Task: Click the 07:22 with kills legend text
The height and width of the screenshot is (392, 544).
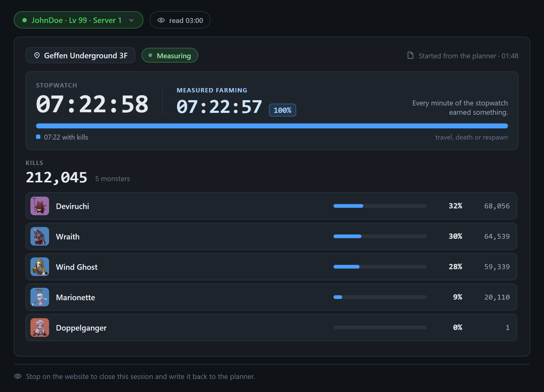Action: (66, 137)
